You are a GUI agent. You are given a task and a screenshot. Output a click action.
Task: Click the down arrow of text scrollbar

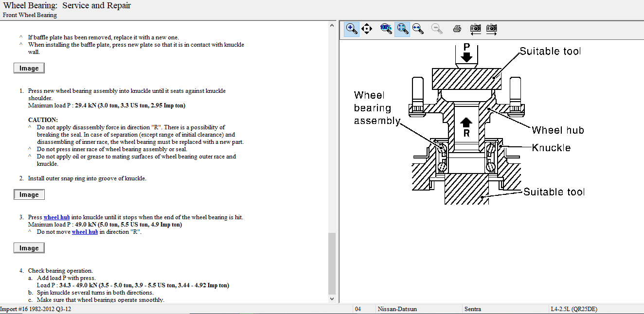coord(332,299)
